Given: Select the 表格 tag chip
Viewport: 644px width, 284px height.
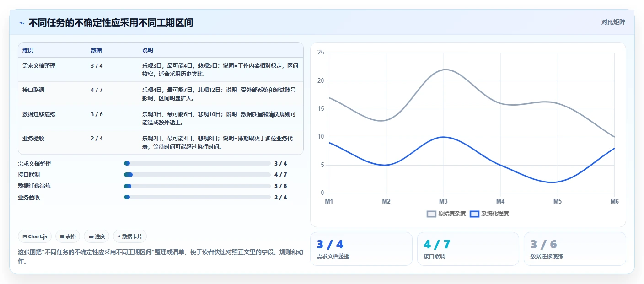Looking at the screenshot, I should [68, 236].
